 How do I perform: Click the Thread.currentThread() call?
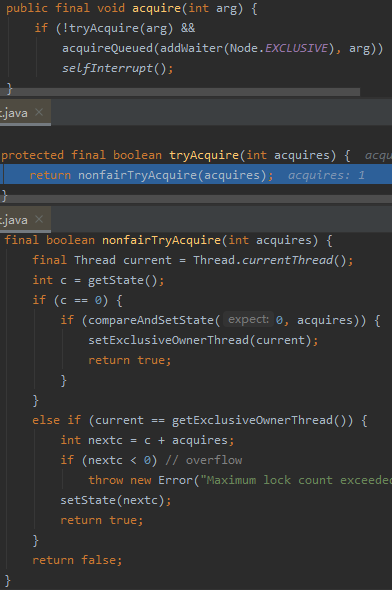[269, 260]
